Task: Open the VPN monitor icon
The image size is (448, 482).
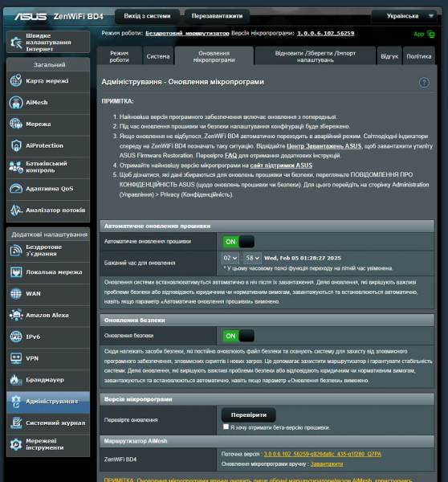Action: click(x=16, y=358)
